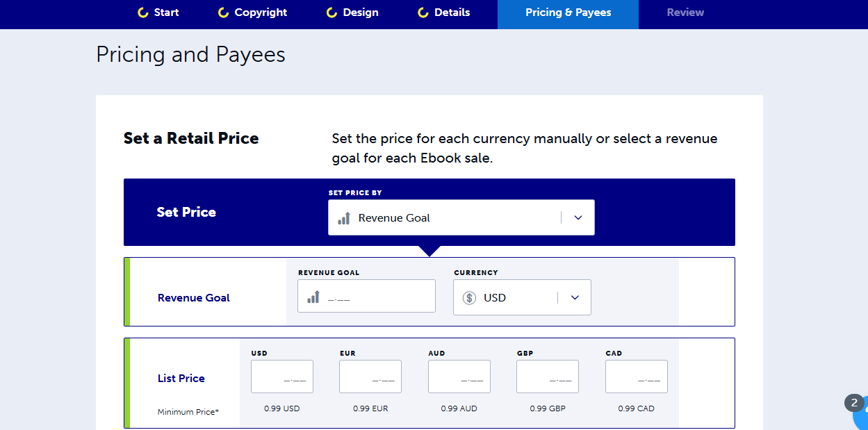The height and width of the screenshot is (430, 868).
Task: Click the USD list price field
Action: point(281,376)
